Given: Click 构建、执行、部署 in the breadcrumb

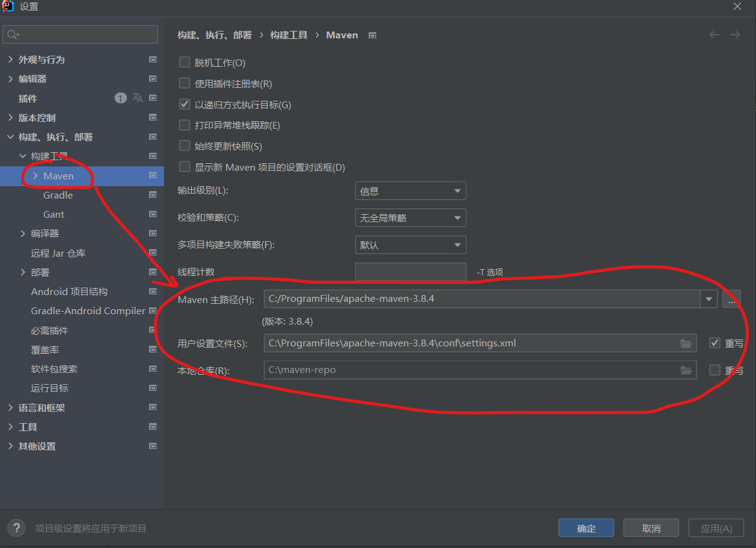Looking at the screenshot, I should tap(215, 35).
